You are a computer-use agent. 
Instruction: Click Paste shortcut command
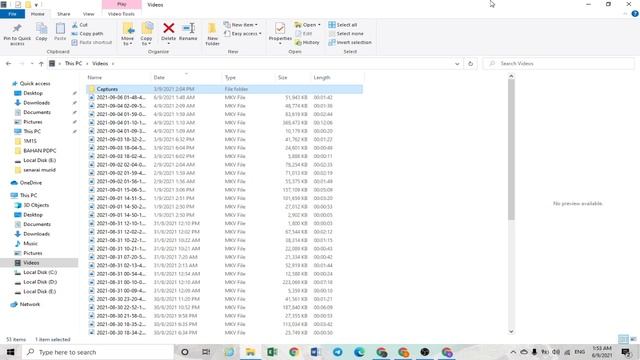coord(91,42)
